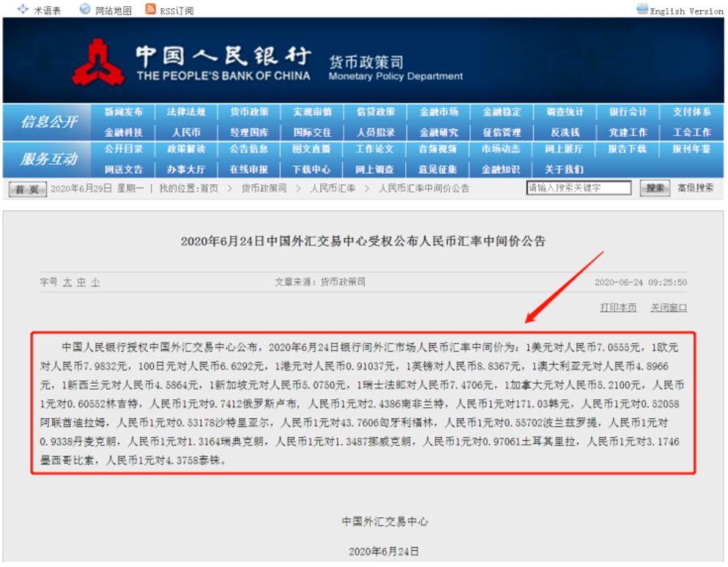
Task: Click the 首页 home button beside the date
Action: [x=27, y=189]
